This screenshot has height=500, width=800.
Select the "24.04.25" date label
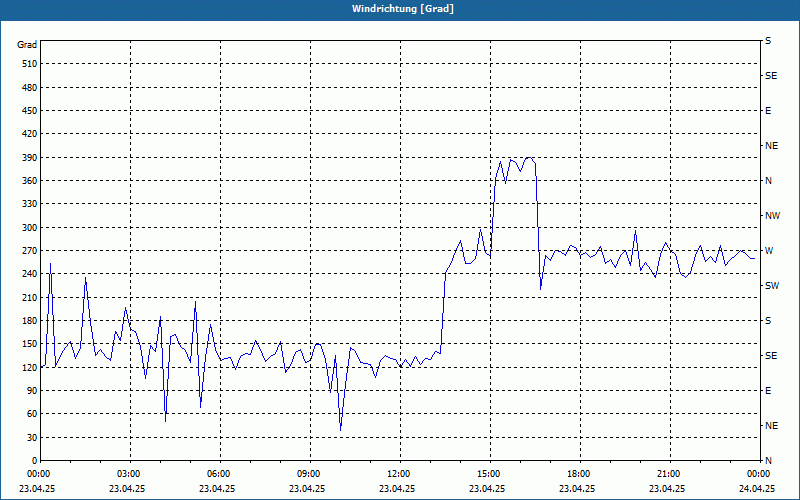point(757,488)
